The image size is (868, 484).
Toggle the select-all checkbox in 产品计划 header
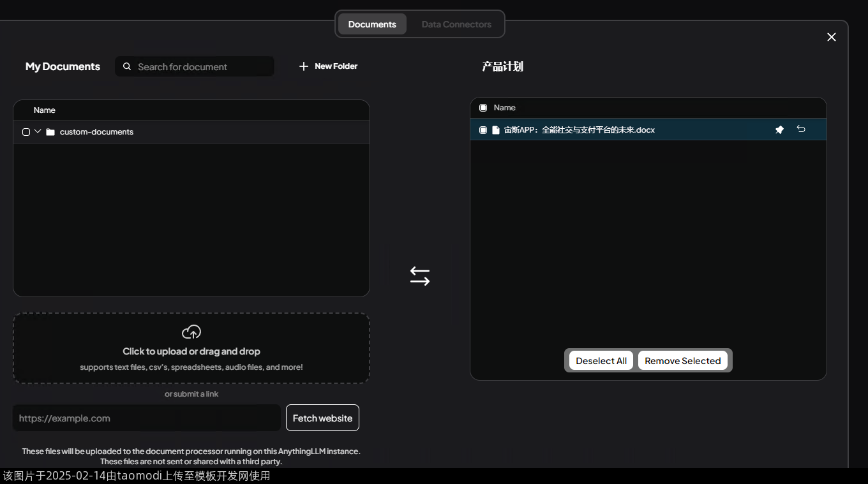tap(483, 108)
